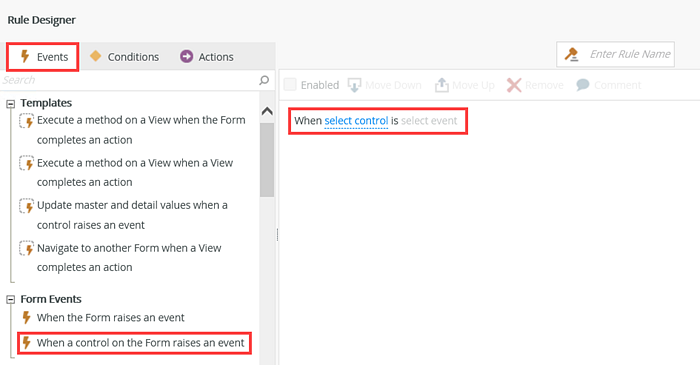
Task: Click the Move Down arrow icon
Action: coord(354,85)
